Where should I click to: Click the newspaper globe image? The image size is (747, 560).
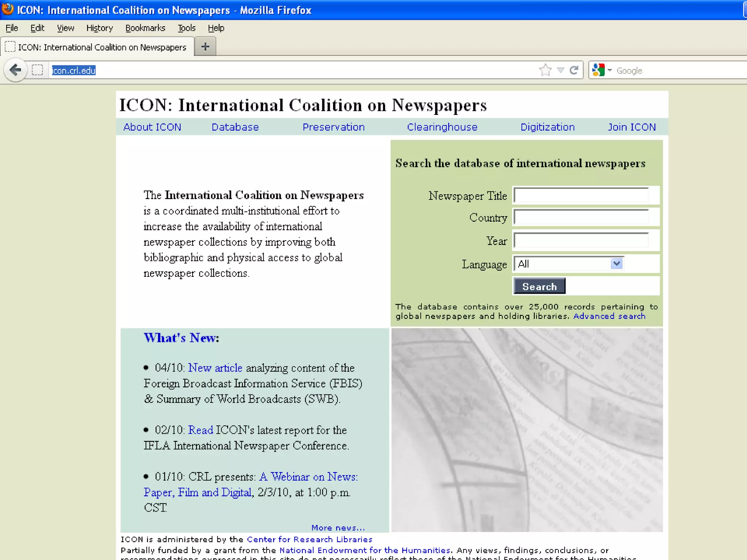(527, 429)
